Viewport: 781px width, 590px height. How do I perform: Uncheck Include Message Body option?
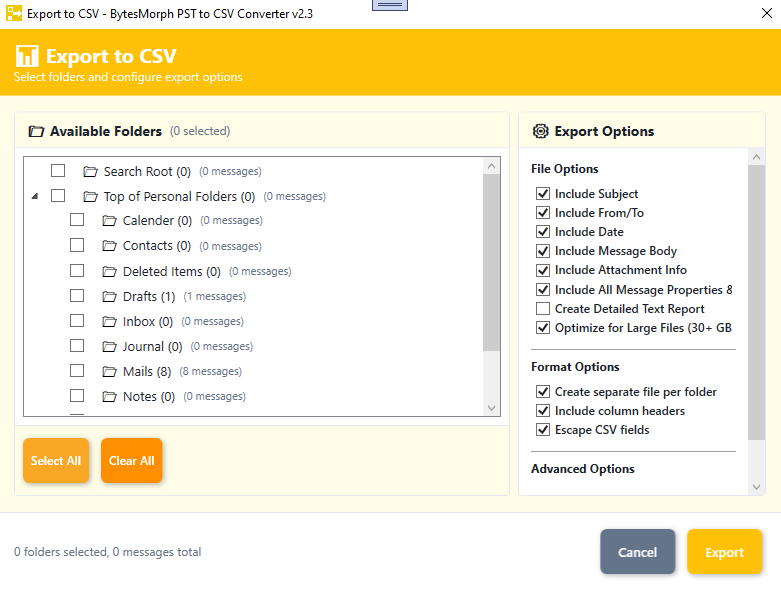pyautogui.click(x=543, y=250)
